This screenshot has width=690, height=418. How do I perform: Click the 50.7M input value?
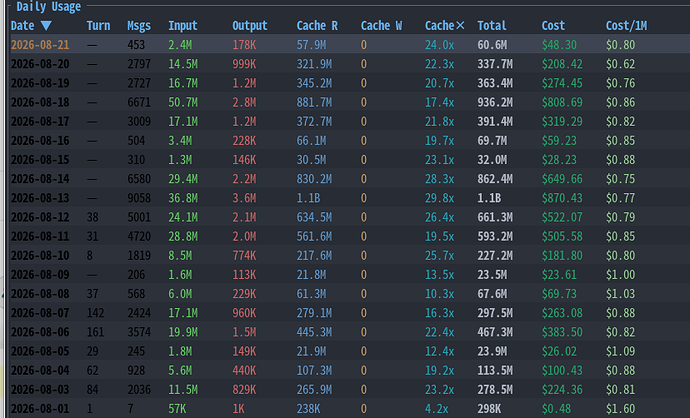(x=183, y=102)
